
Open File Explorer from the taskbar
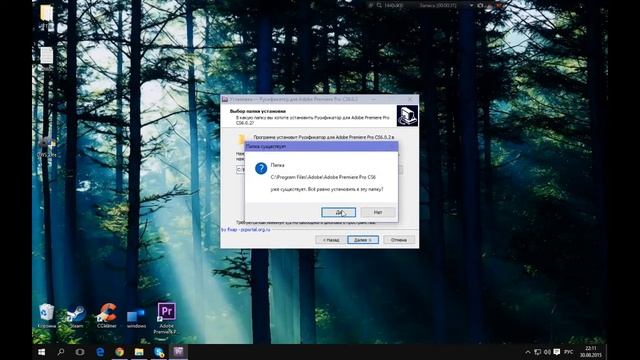coord(139,351)
